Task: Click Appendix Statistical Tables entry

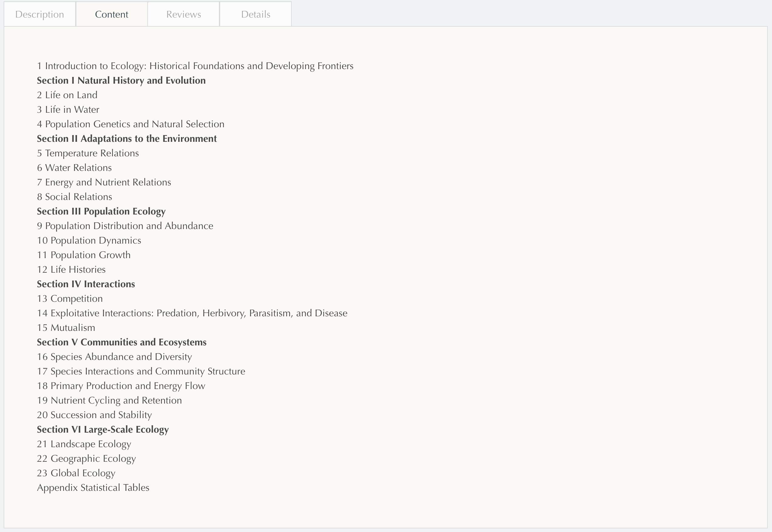Action: tap(93, 488)
